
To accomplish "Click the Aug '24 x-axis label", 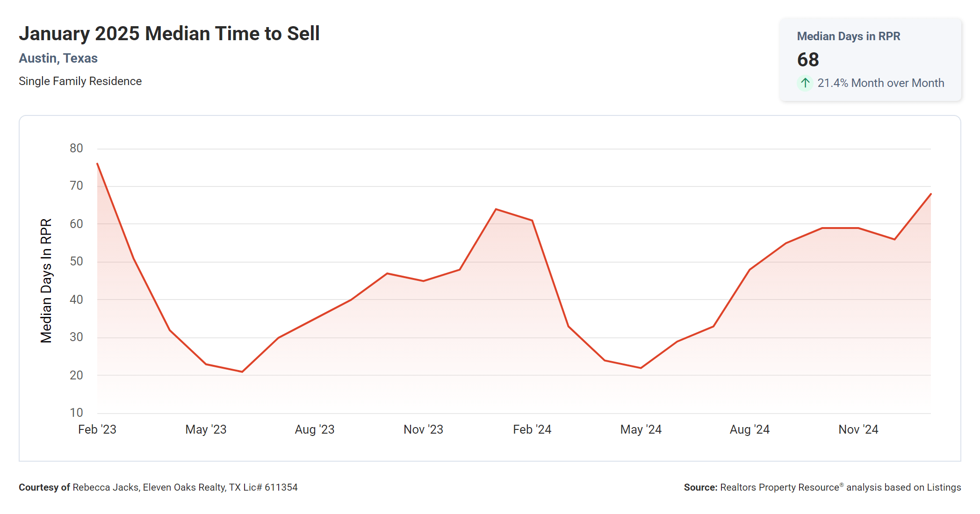I will [x=749, y=429].
